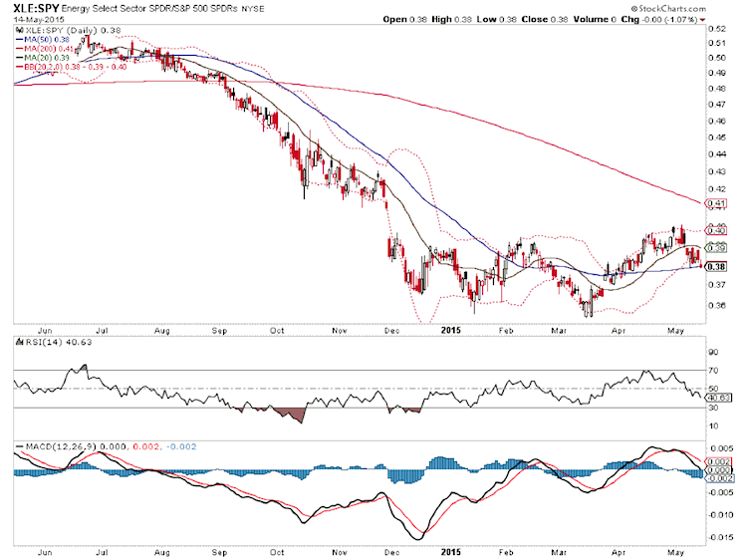The height and width of the screenshot is (560, 747).
Task: Click the 0.52 price axis label
Action: tap(716, 29)
